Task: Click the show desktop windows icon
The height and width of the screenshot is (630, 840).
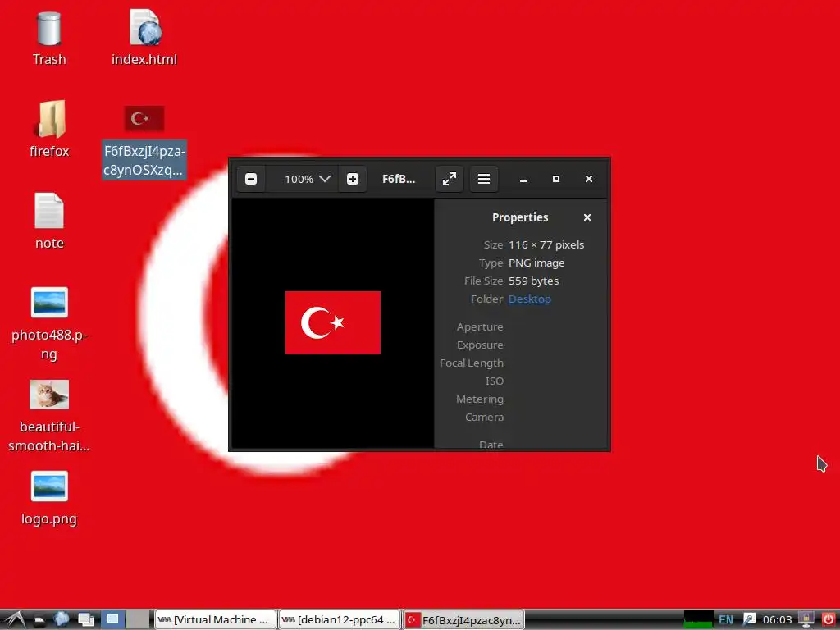Action: 85,620
